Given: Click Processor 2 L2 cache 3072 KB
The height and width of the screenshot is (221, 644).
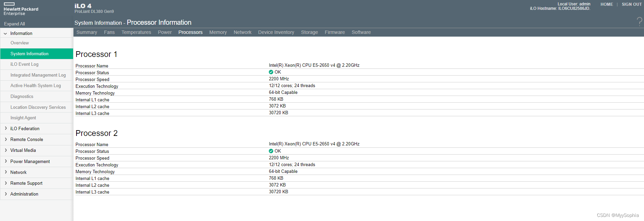Looking at the screenshot, I should tap(277, 185).
